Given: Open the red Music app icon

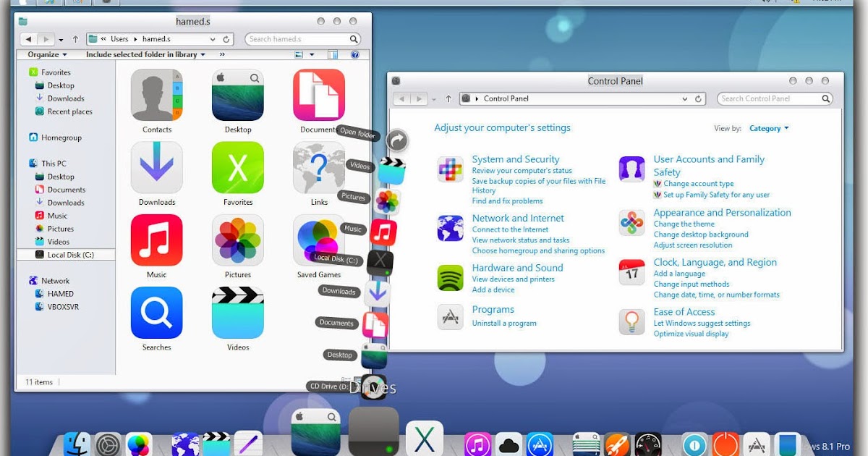Looking at the screenshot, I should [x=156, y=240].
